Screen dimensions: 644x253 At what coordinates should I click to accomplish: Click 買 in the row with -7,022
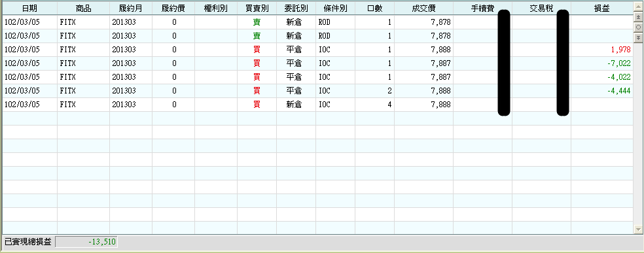coord(257,63)
